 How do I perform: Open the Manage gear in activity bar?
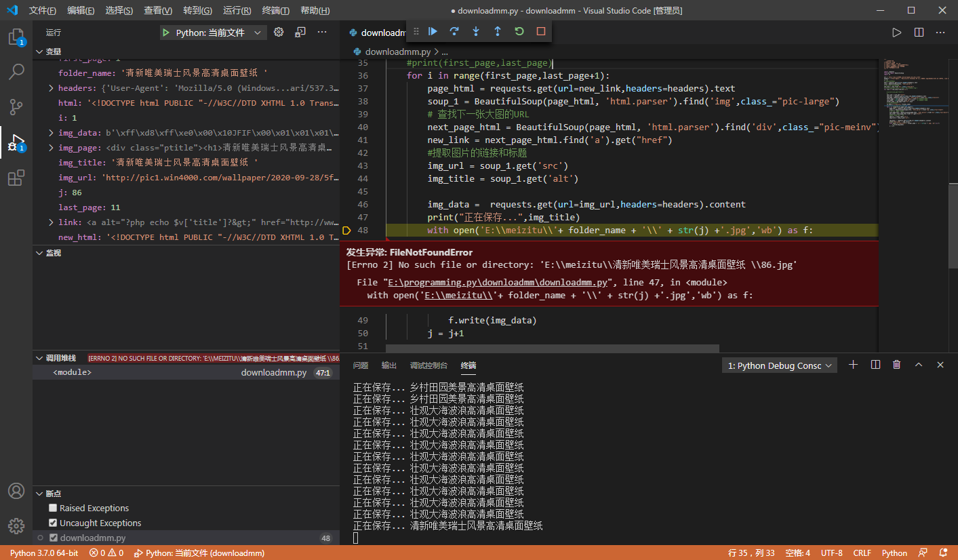16,526
